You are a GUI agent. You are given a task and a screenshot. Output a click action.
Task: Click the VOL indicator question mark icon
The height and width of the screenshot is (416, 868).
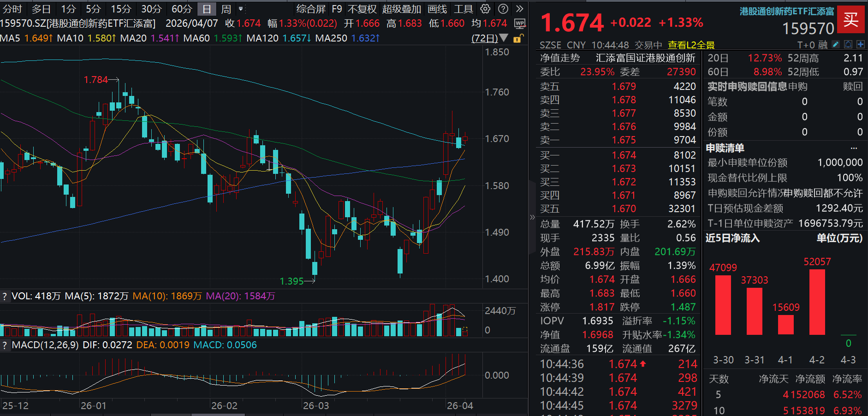coord(5,297)
